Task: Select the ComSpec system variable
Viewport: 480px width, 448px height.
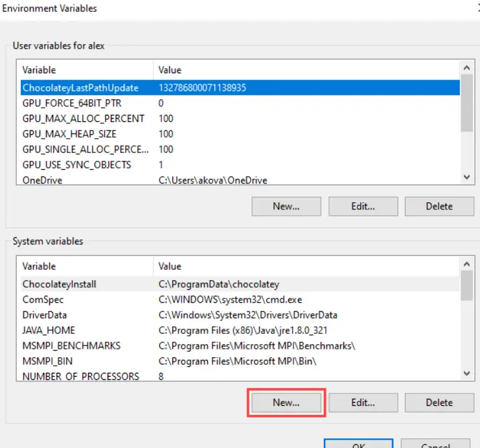Action: [x=43, y=300]
